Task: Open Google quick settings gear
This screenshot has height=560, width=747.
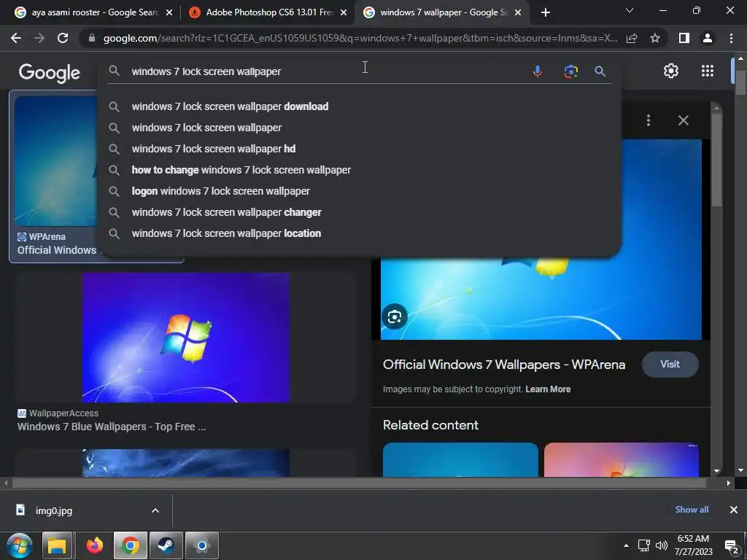Action: (671, 71)
